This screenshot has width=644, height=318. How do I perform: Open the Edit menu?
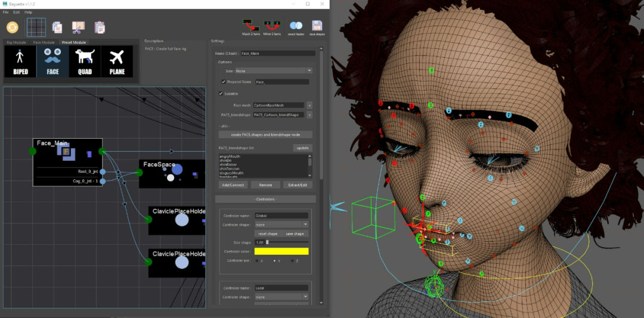pyautogui.click(x=16, y=12)
